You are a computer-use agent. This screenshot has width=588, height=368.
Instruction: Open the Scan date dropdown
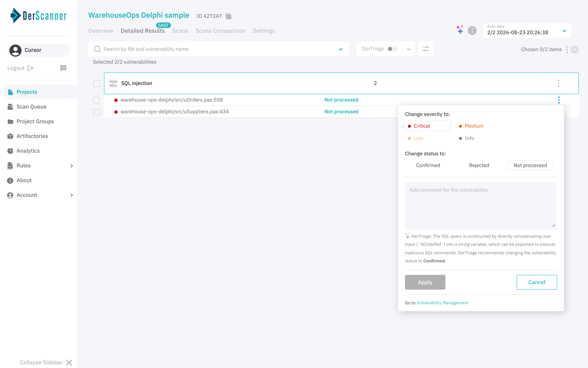[527, 31]
